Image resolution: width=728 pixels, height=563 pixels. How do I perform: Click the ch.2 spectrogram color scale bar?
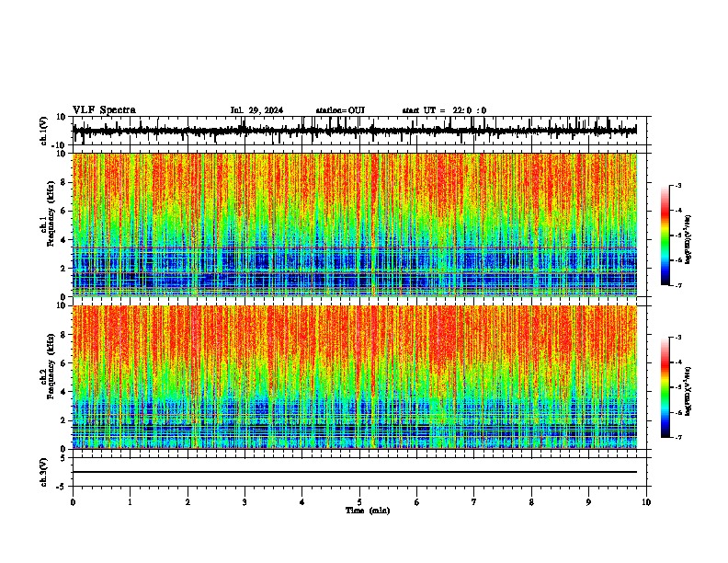coord(665,387)
